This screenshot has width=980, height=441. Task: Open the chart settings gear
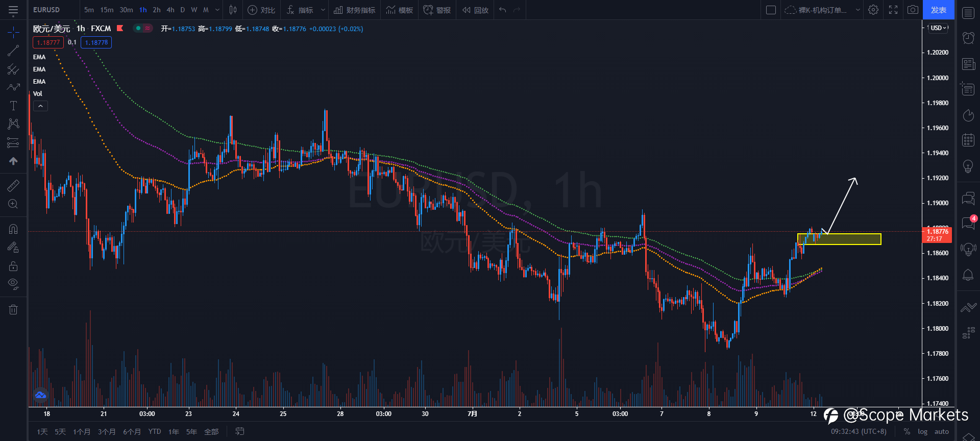click(873, 10)
